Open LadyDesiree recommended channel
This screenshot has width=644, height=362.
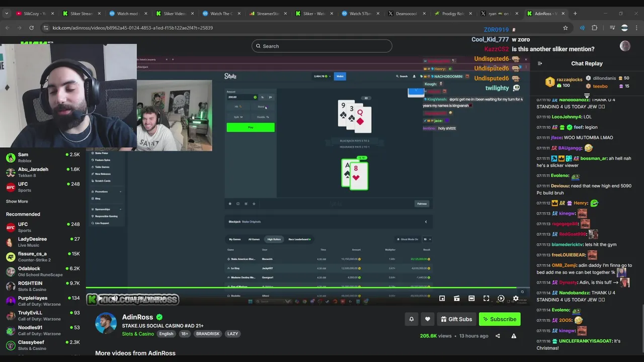pos(43,242)
